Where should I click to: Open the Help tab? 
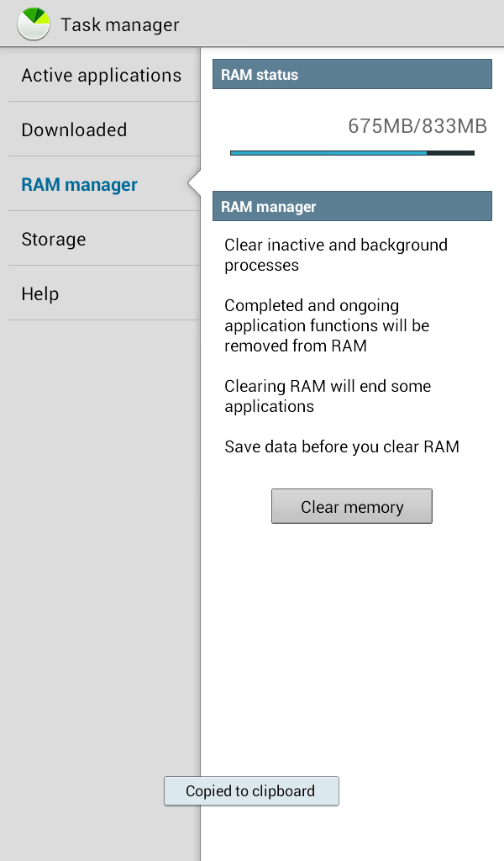(x=40, y=294)
